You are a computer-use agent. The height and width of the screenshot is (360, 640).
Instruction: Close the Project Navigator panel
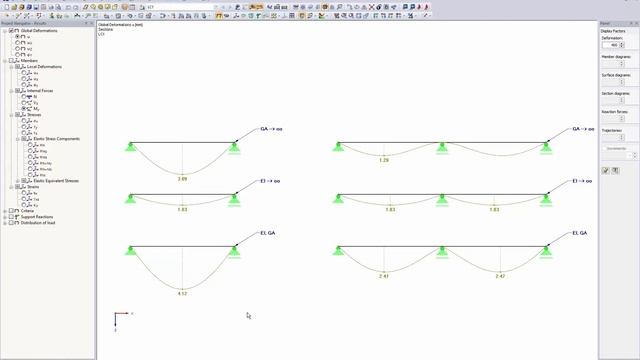point(91,24)
